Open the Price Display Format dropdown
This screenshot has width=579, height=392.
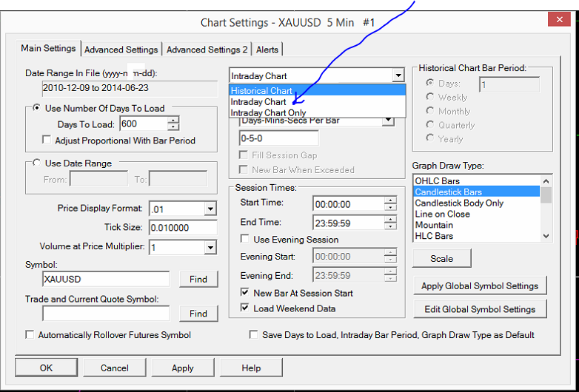pyautogui.click(x=210, y=209)
